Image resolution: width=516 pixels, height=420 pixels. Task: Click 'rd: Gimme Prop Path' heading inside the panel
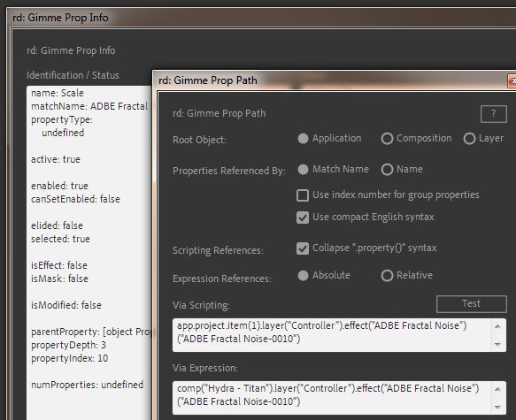pyautogui.click(x=219, y=113)
